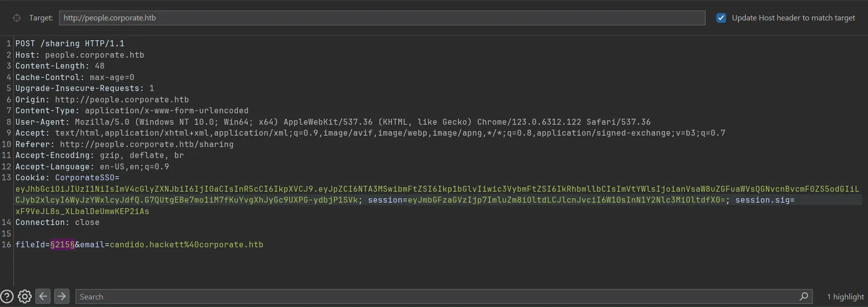This screenshot has height=307, width=868.
Task: Click the target crosshair icon
Action: pos(17,18)
